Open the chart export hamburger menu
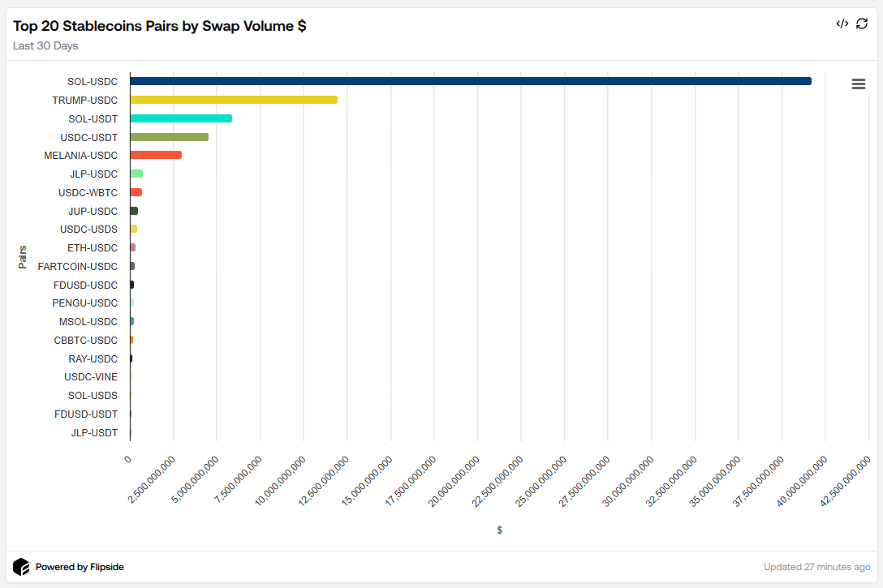The width and height of the screenshot is (883, 588). coord(859,83)
